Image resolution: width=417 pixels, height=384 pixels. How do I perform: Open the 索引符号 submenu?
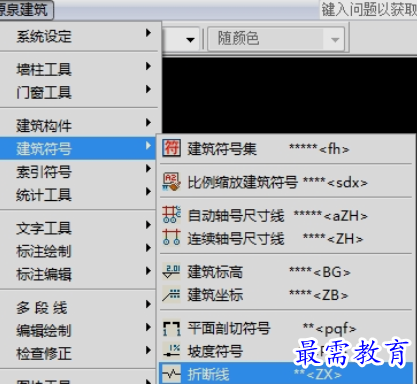click(79, 172)
